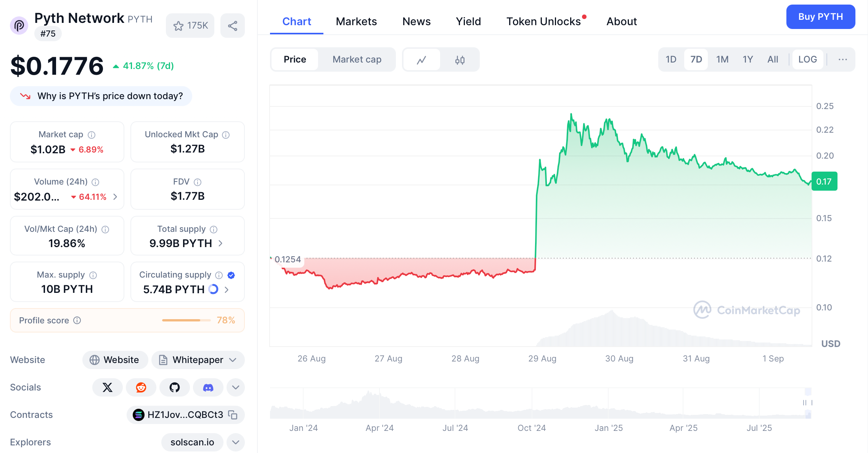Switch chart to candlestick view
Viewport: 868px width, 453px height.
coord(460,59)
